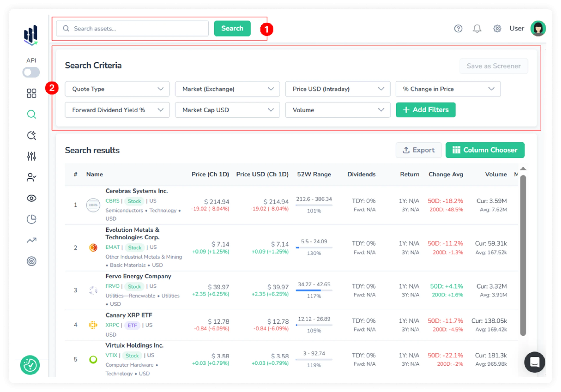Click the results table vertical scrollbar
Viewport: 561px width, 392px height.
pyautogui.click(x=523, y=255)
